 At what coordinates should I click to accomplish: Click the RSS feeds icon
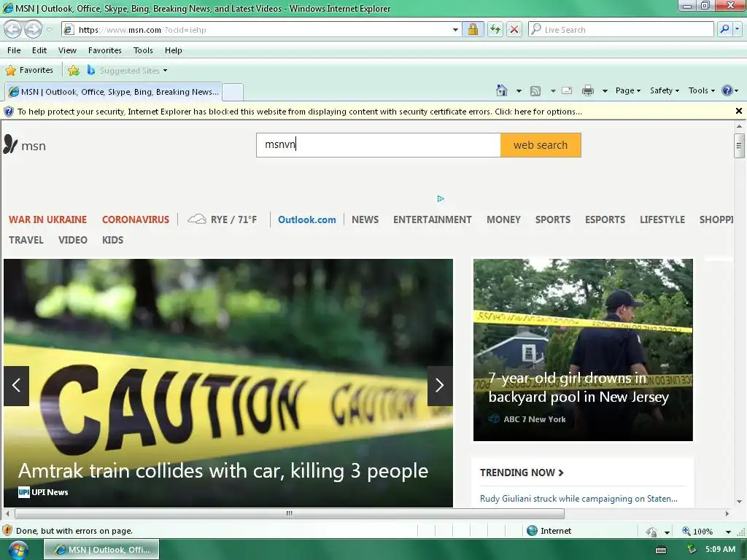[535, 90]
